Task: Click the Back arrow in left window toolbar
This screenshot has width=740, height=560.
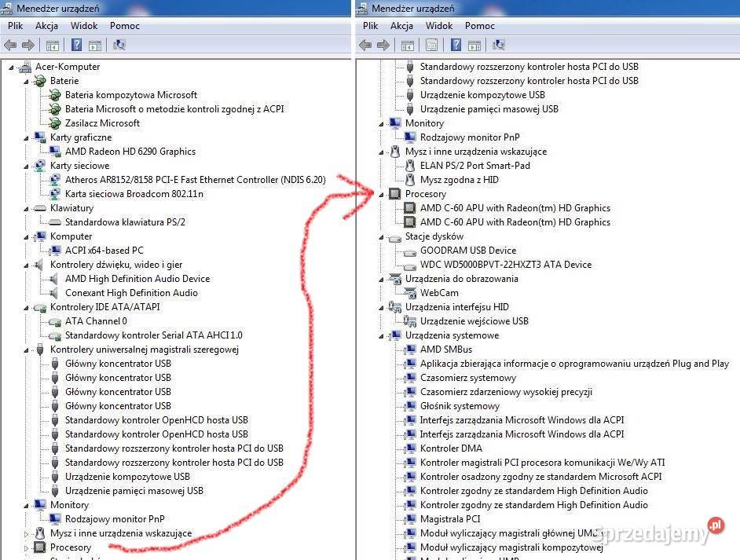Action: point(11,46)
